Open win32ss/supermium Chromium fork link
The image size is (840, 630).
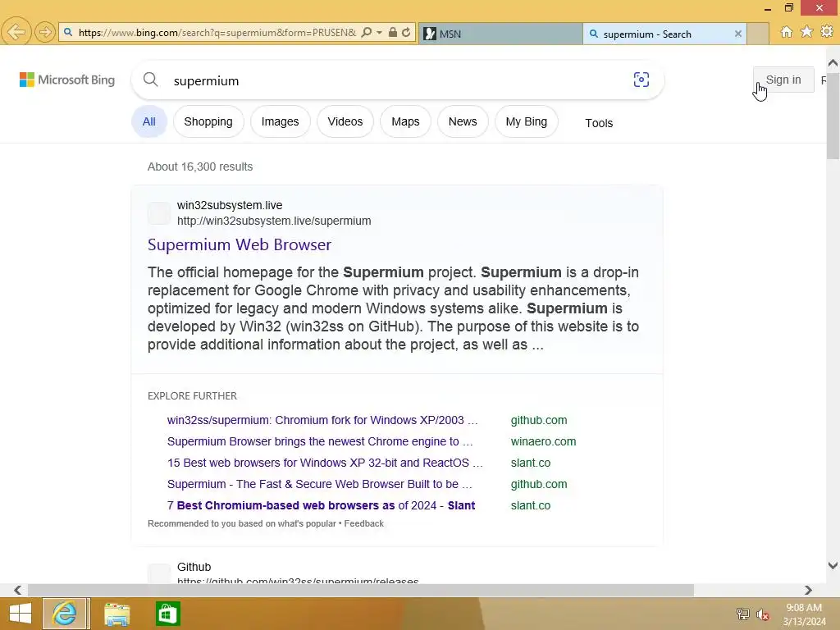322,420
